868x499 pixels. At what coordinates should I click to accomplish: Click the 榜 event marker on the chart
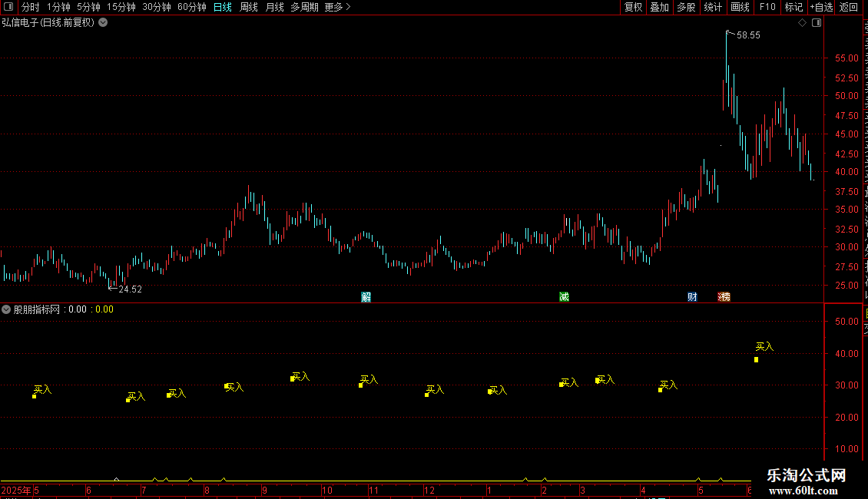point(725,297)
